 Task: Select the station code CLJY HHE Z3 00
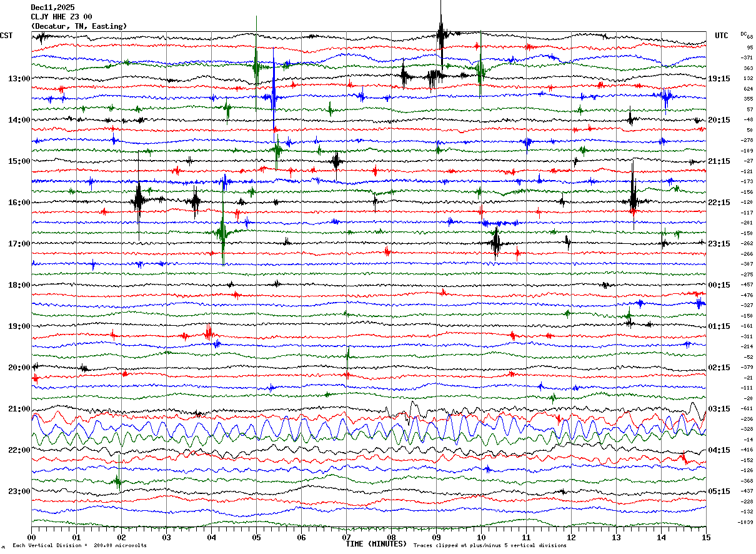point(61,16)
